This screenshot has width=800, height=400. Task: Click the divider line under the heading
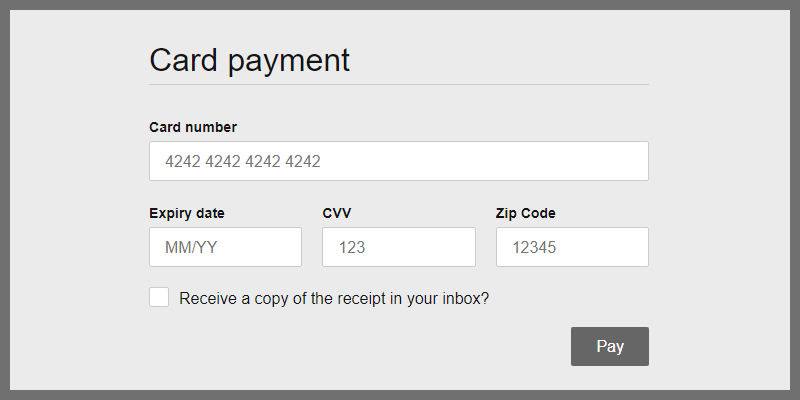coord(398,85)
